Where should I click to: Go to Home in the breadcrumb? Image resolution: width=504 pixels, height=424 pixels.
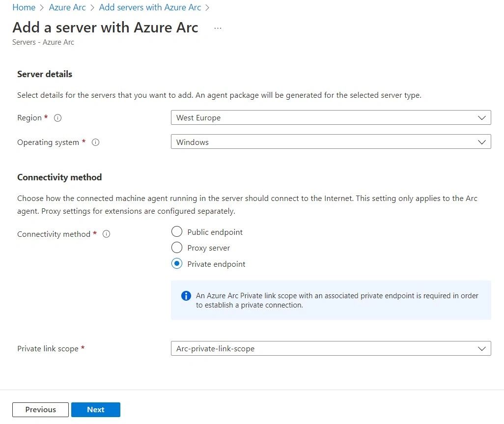24,7
